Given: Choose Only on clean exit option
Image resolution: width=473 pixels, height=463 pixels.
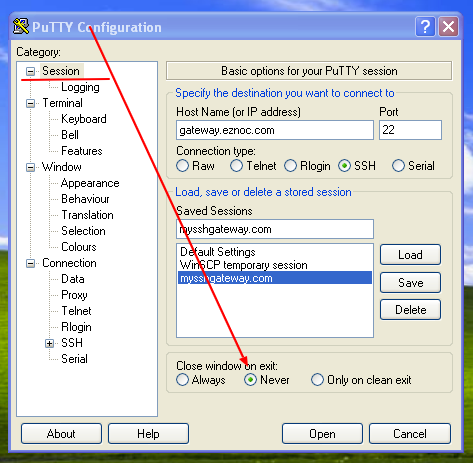Looking at the screenshot, I should click(317, 380).
